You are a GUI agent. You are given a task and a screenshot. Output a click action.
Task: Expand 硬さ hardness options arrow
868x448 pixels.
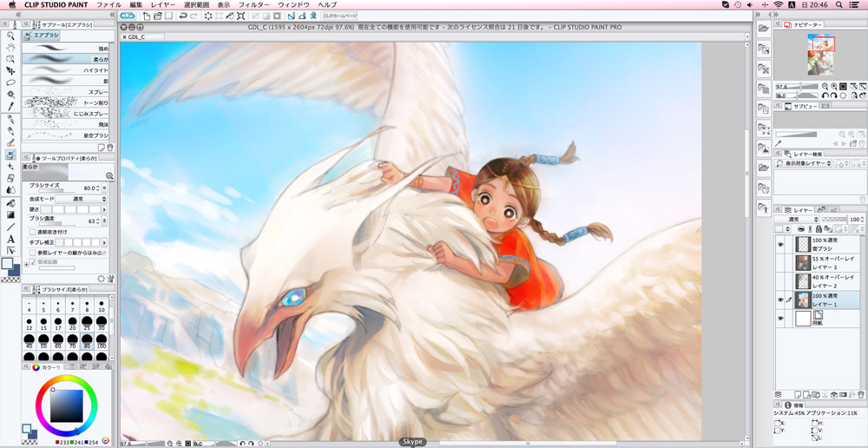105,209
